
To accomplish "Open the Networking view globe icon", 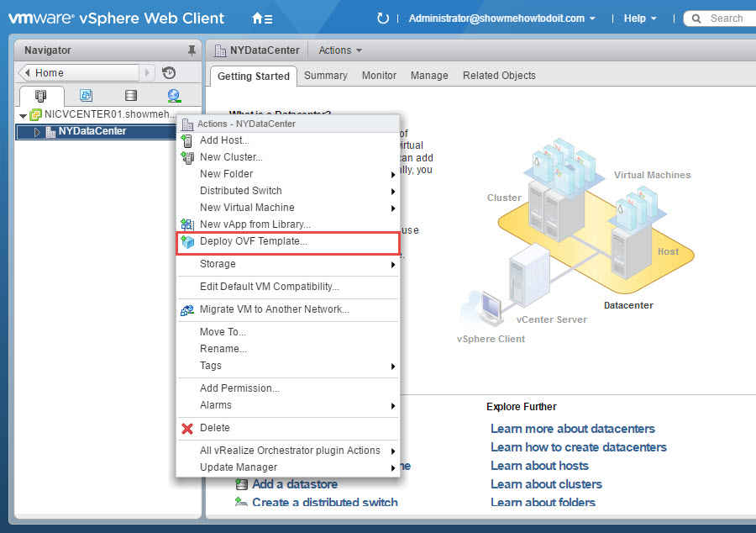I will 172,94.
